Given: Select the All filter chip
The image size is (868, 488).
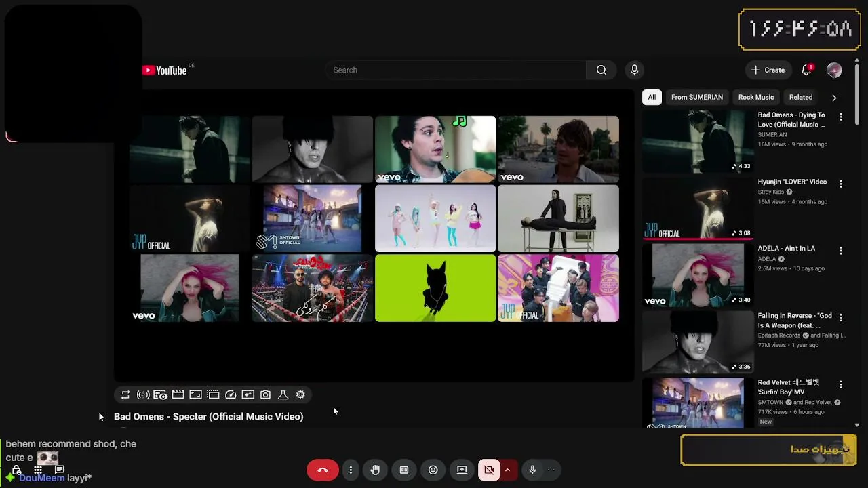Looking at the screenshot, I should pyautogui.click(x=652, y=97).
